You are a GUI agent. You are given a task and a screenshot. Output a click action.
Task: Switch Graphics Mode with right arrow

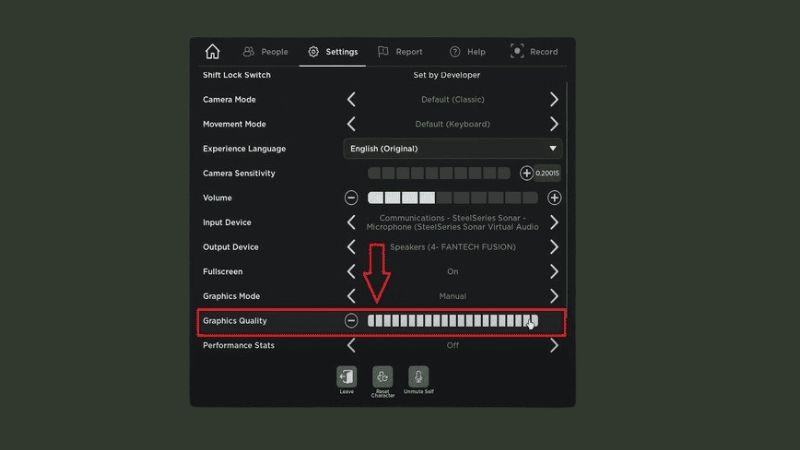click(554, 296)
